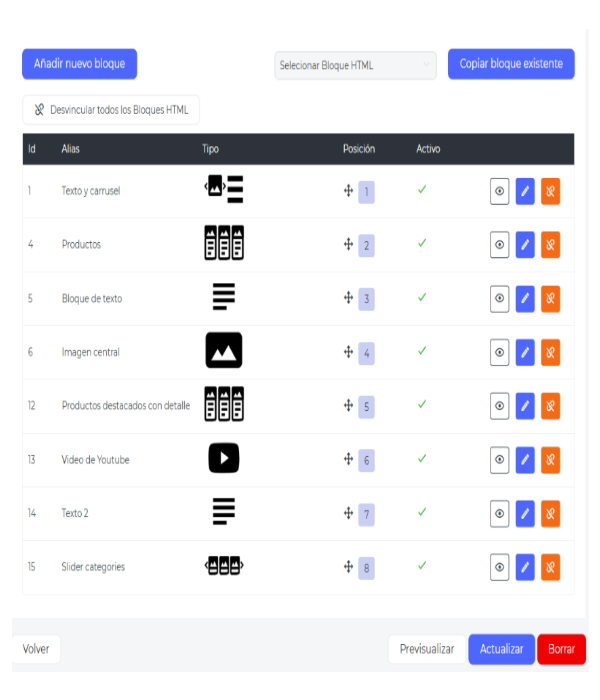Unlink the Slider categories block
Viewport: 600px width, 700px height.
tap(550, 567)
